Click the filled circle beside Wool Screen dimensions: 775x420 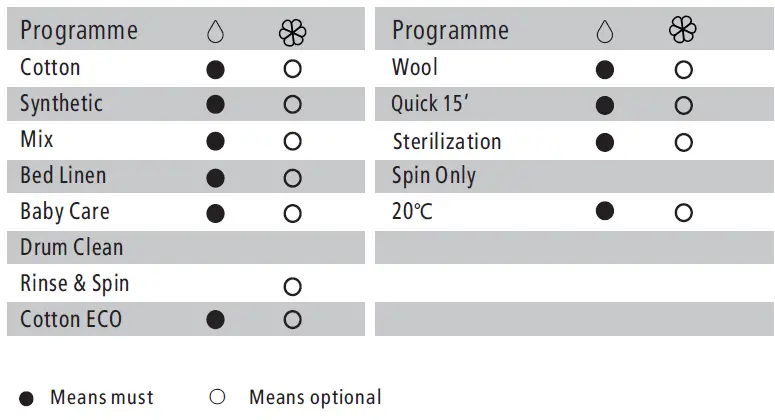point(604,70)
